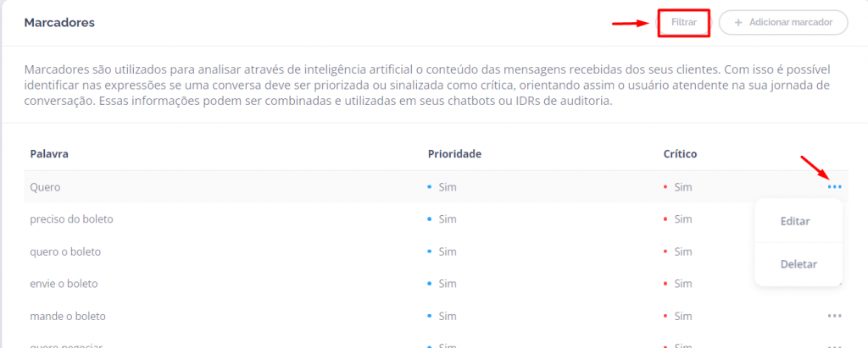
Task: Click the Prioridade Sim value for envie o boleto
Action: tap(447, 284)
